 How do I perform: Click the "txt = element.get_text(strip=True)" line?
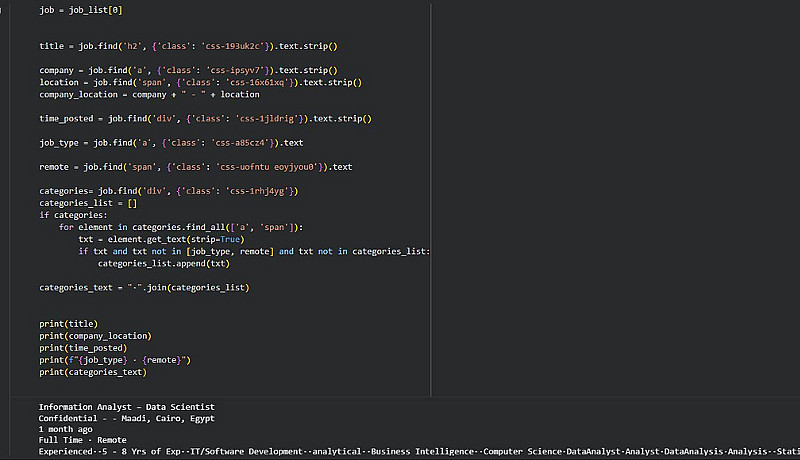point(161,239)
